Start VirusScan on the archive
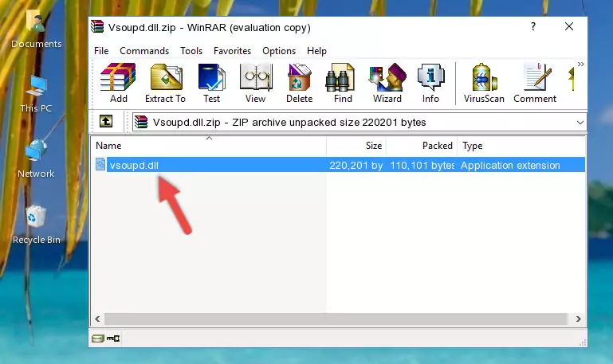Screen dimensions: 613x364 [484, 83]
